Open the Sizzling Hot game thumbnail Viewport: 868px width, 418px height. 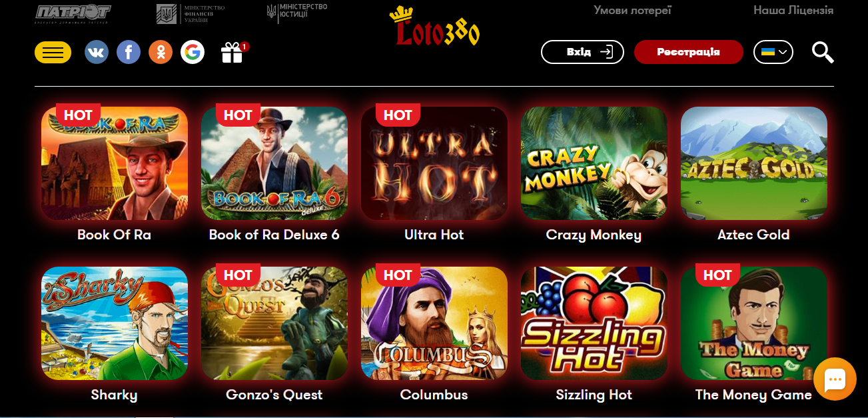click(594, 323)
